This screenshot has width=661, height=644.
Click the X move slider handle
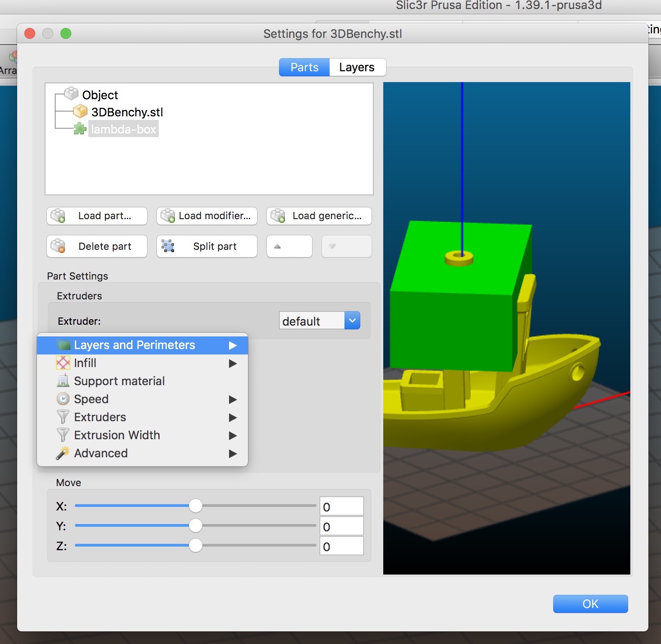point(196,506)
